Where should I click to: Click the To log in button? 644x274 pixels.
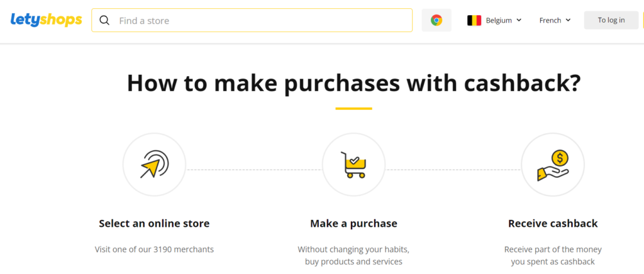point(611,20)
